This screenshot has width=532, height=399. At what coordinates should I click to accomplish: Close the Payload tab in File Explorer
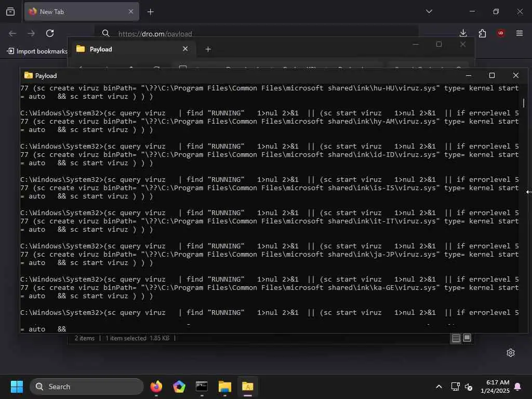pos(185,49)
